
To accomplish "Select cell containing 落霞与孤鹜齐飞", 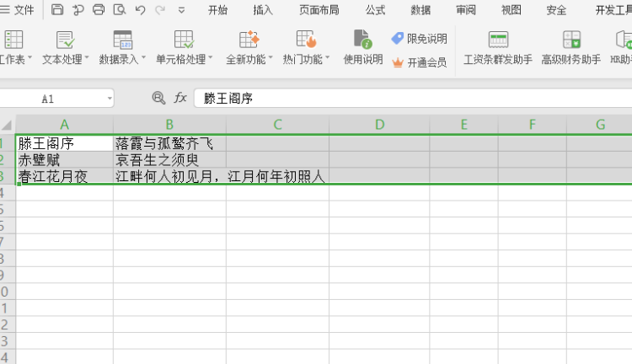I will tap(169, 143).
